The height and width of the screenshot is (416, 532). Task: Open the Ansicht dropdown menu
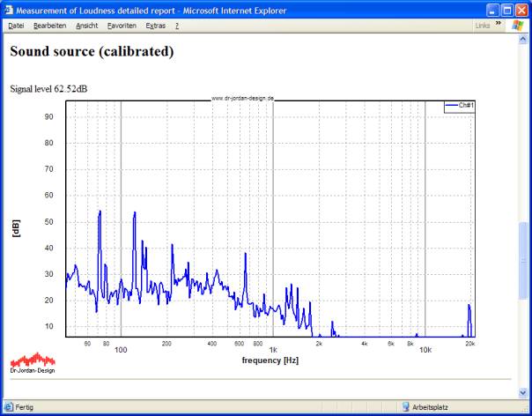87,26
